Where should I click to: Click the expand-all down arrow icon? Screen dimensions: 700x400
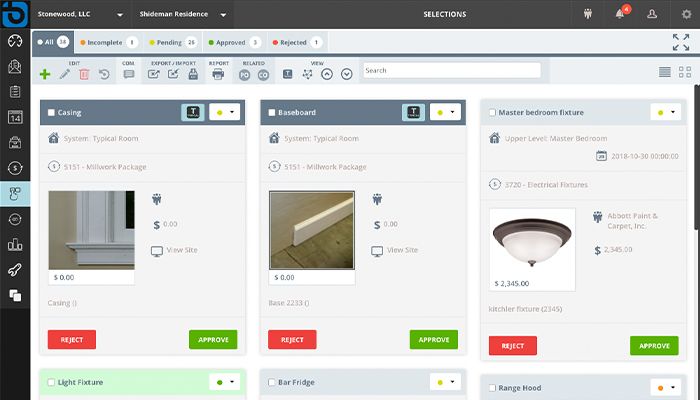tap(346, 74)
